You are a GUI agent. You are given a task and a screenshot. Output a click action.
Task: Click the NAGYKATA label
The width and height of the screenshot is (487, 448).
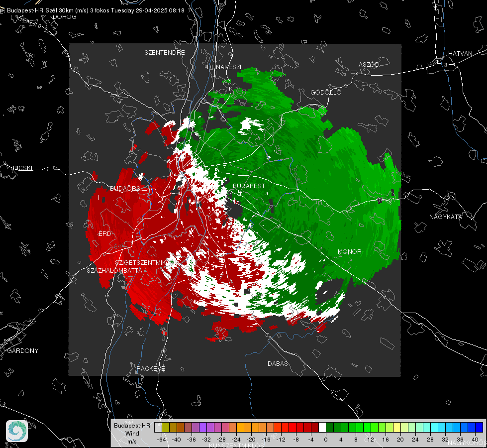pyautogui.click(x=446, y=217)
